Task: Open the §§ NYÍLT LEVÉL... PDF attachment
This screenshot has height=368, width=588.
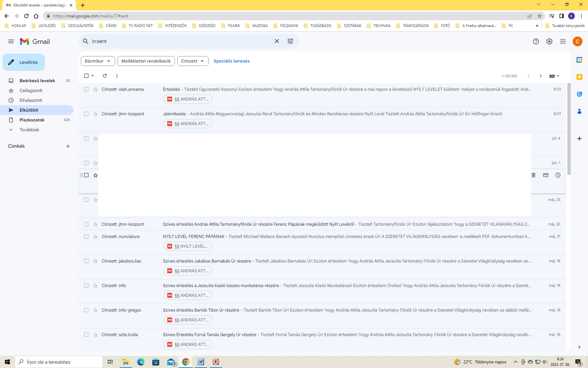Action: (188, 246)
